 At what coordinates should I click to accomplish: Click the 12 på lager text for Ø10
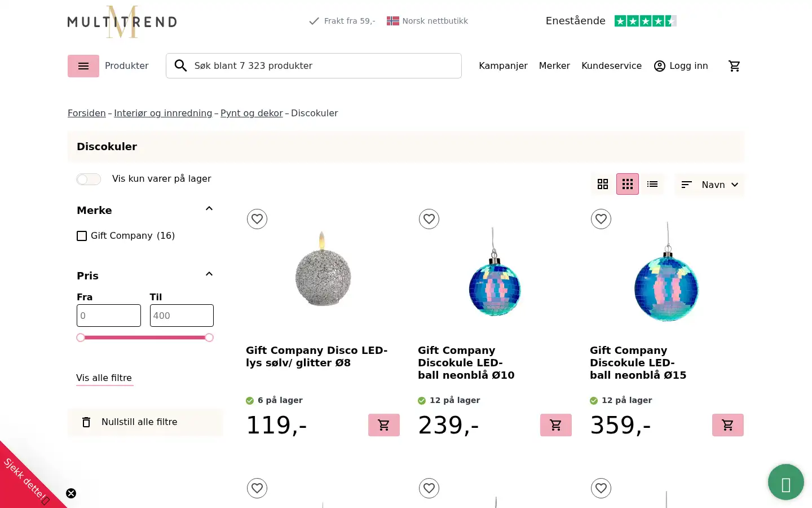click(455, 400)
